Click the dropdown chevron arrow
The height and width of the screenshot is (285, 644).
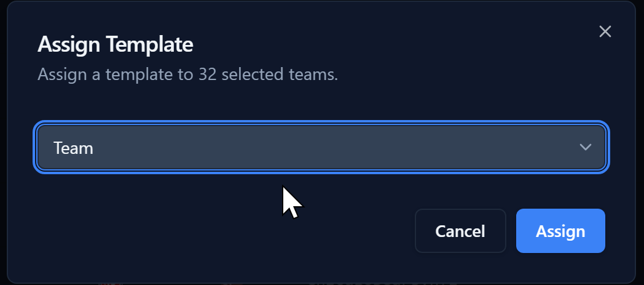point(585,148)
